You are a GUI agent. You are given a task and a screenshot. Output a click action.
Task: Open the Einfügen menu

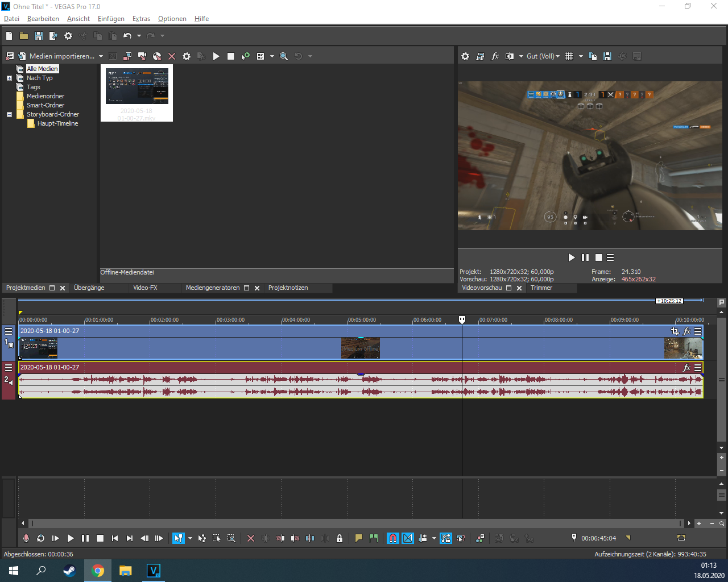pyautogui.click(x=111, y=19)
